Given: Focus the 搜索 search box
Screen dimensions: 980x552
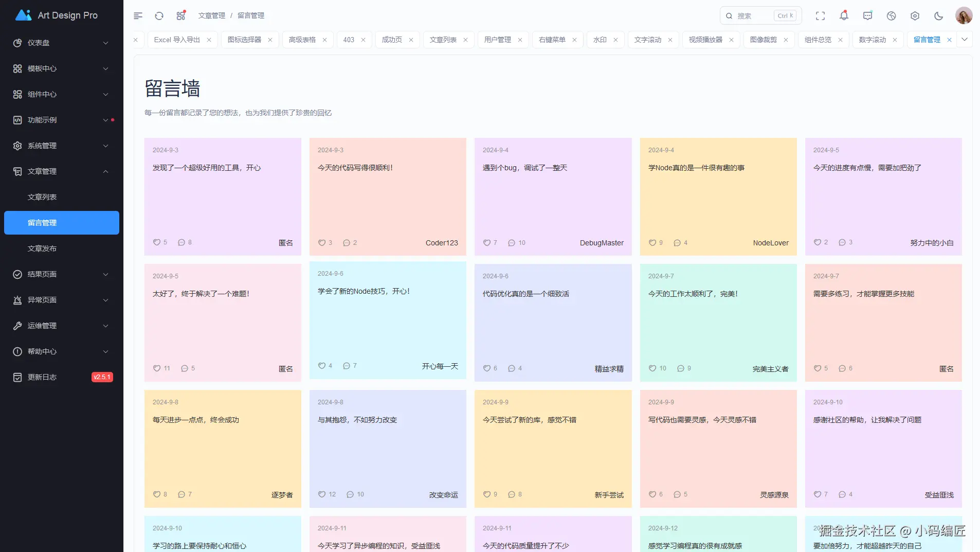Looking at the screenshot, I should pos(759,16).
